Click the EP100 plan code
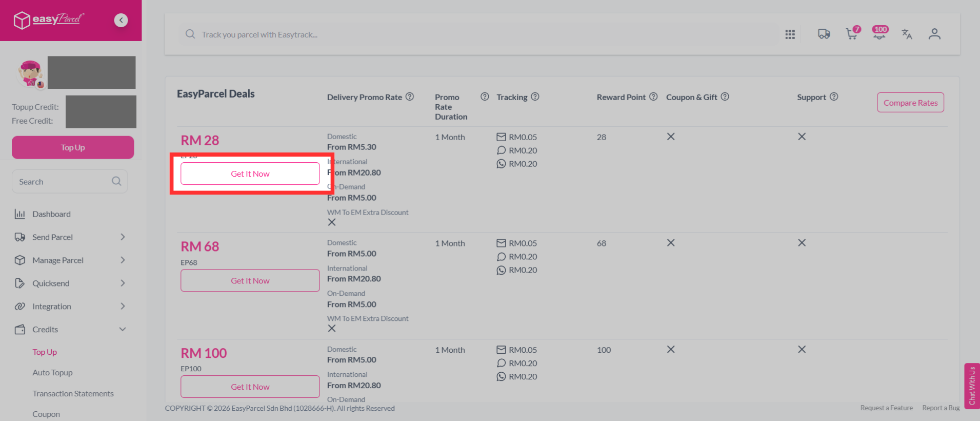980x421 pixels. tap(191, 369)
